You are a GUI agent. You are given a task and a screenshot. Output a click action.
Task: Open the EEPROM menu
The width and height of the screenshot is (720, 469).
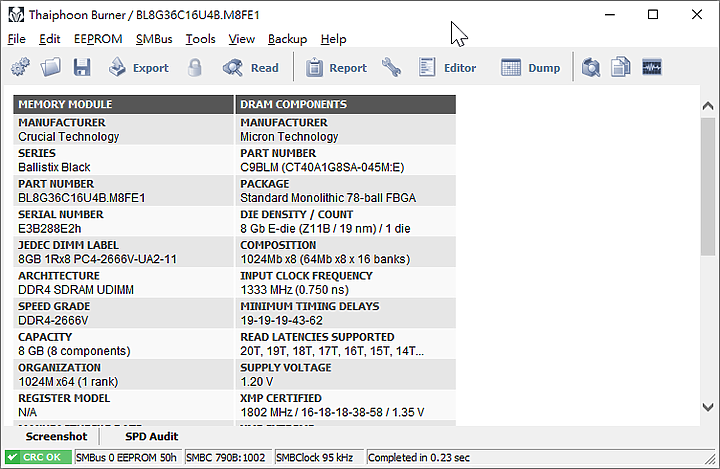[98, 39]
